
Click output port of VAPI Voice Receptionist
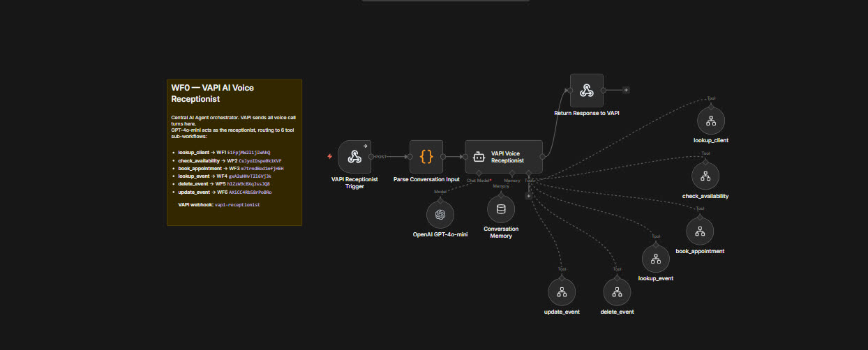(542, 157)
